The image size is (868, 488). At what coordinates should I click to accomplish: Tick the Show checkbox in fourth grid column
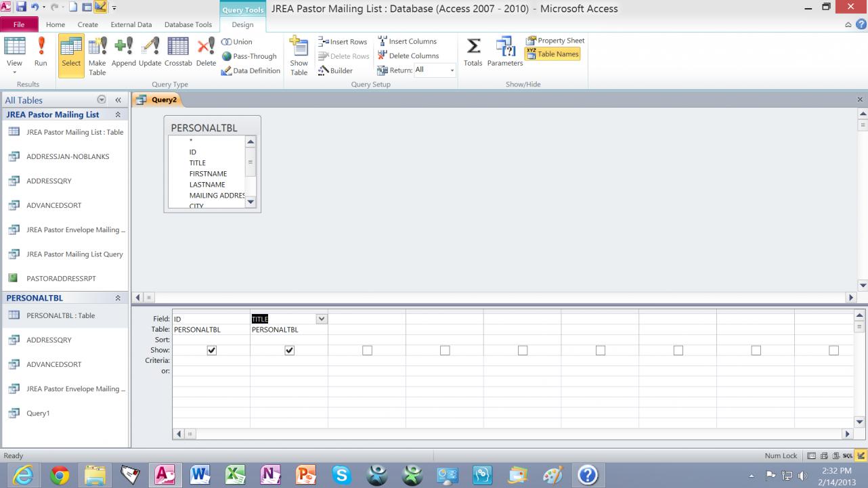[445, 351]
